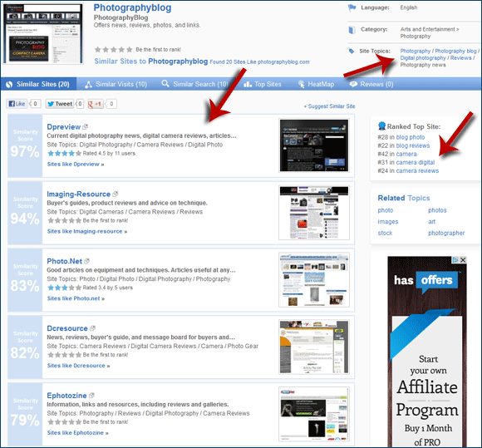The image size is (482, 448).
Task: Select the photo related topic
Action: coord(385,210)
